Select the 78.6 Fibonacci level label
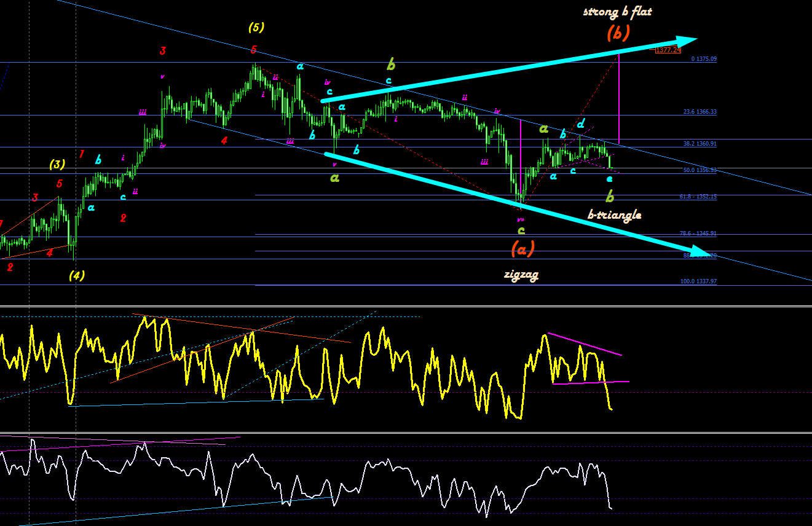The width and height of the screenshot is (812, 526). click(x=699, y=234)
